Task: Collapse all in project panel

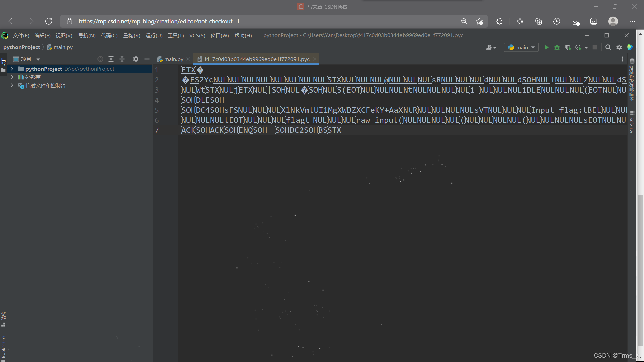Action: click(x=122, y=59)
